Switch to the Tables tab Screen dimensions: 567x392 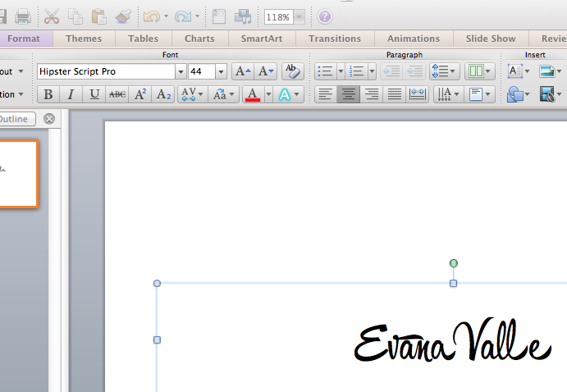(144, 39)
